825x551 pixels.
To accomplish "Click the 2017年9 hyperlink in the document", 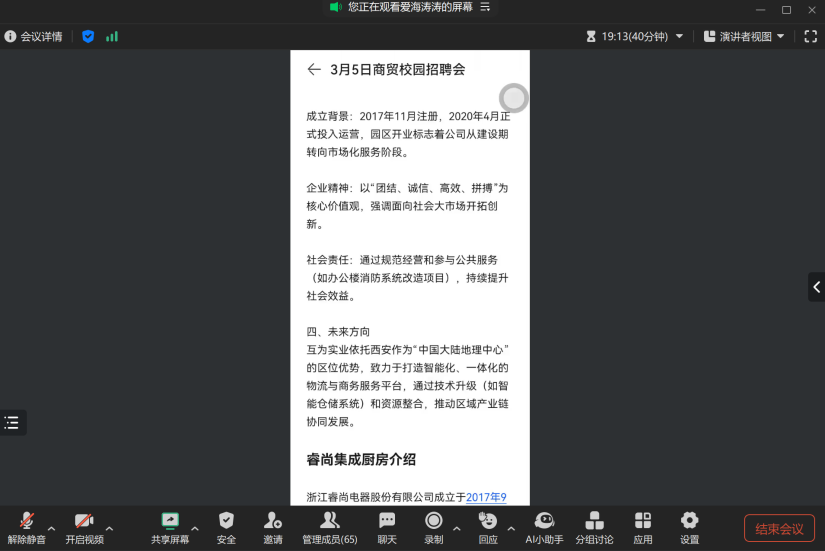I will pyautogui.click(x=486, y=496).
